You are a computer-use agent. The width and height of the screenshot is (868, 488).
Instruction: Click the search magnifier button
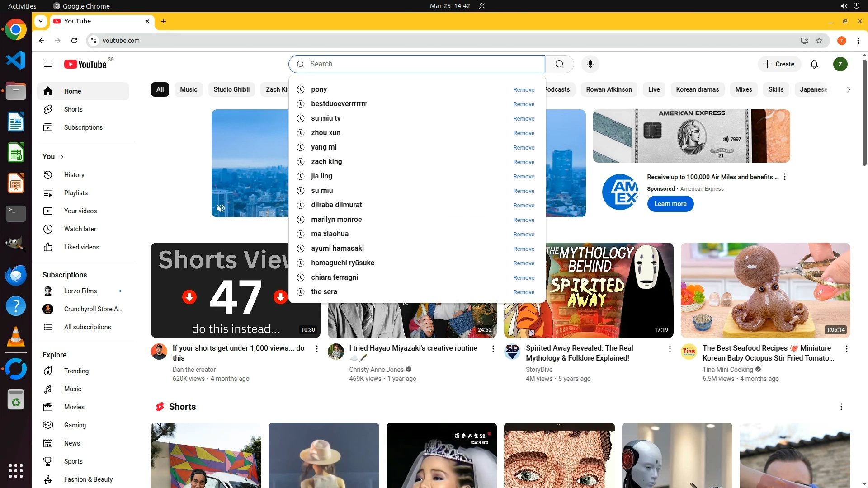point(559,64)
